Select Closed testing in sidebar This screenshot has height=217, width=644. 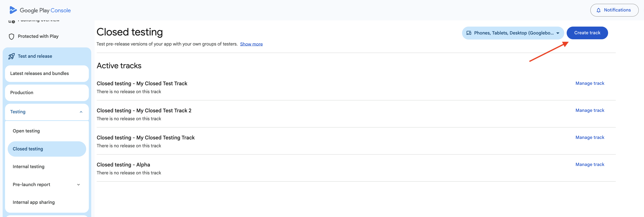coord(47,149)
